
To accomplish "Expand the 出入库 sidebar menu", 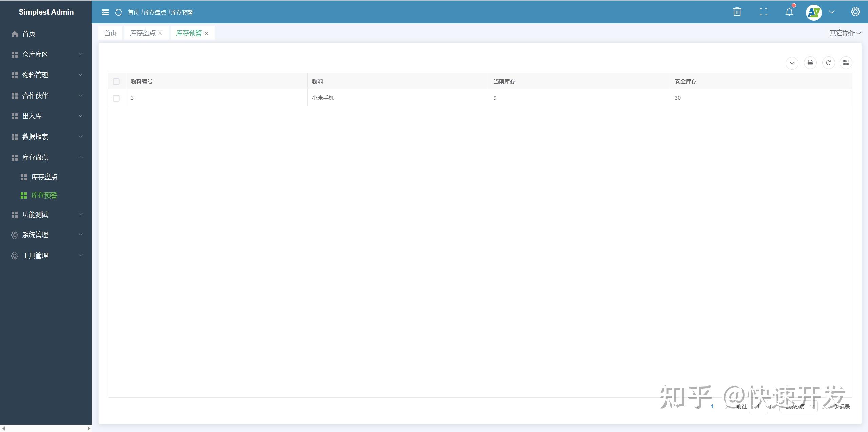I will pyautogui.click(x=46, y=116).
